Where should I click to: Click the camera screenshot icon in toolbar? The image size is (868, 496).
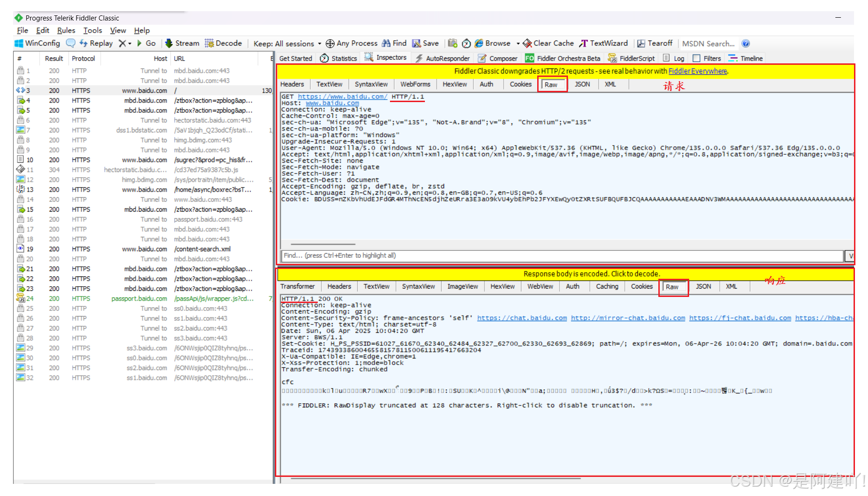click(452, 43)
